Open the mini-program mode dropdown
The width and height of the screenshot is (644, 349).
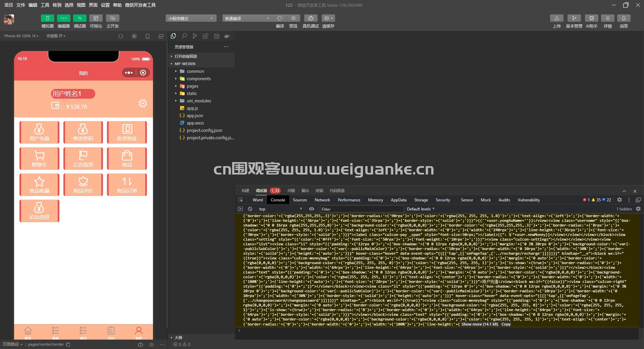tap(191, 18)
